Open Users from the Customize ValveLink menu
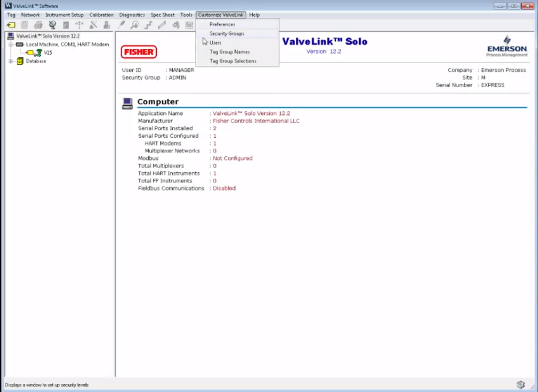This screenshot has width=538, height=392. (215, 42)
